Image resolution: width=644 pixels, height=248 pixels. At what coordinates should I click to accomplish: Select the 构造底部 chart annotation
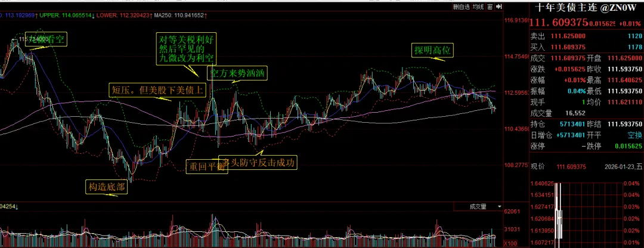point(106,187)
